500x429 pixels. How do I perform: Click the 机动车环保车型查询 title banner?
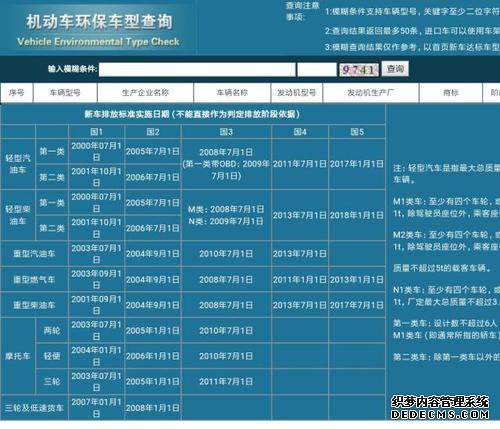(x=99, y=29)
